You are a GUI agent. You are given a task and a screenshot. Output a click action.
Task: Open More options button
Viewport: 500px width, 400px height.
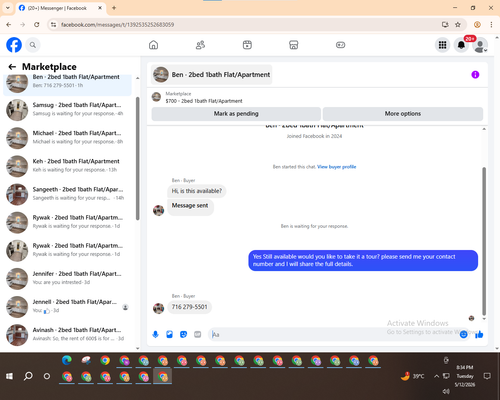tap(403, 114)
